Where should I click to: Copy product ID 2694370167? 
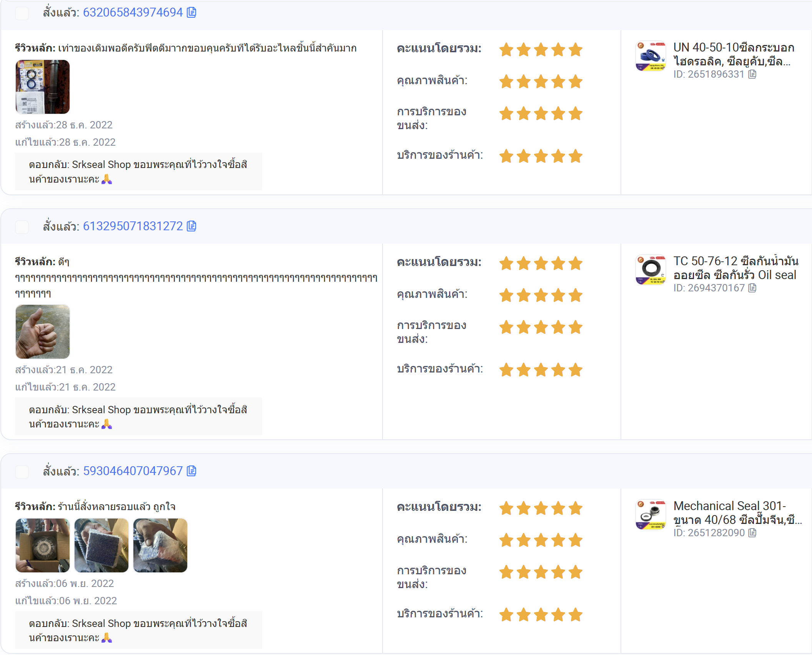click(752, 288)
